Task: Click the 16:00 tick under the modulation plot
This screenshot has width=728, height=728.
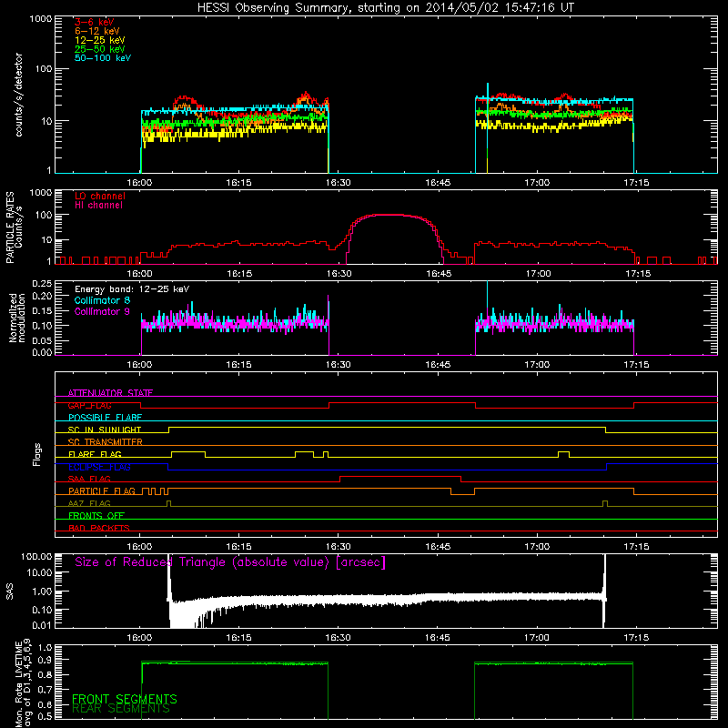Action: coord(140,365)
